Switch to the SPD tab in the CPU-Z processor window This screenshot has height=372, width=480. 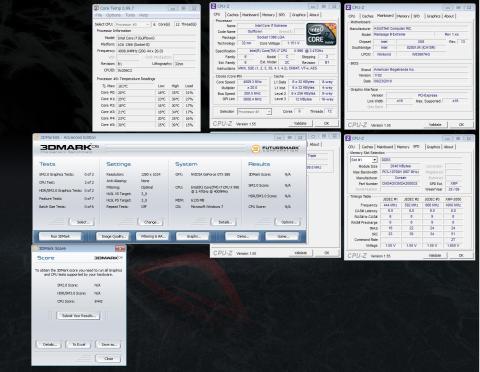tap(282, 15)
